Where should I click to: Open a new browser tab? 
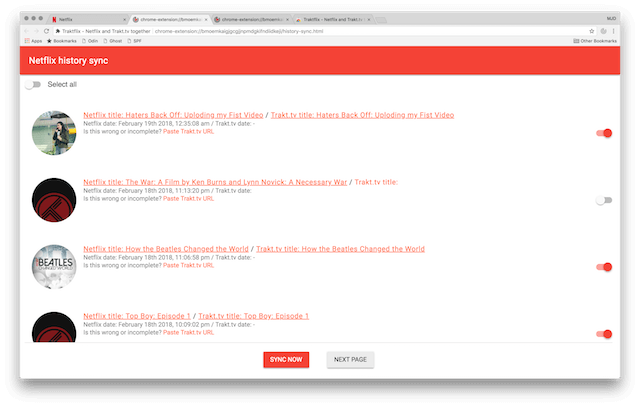click(x=381, y=20)
